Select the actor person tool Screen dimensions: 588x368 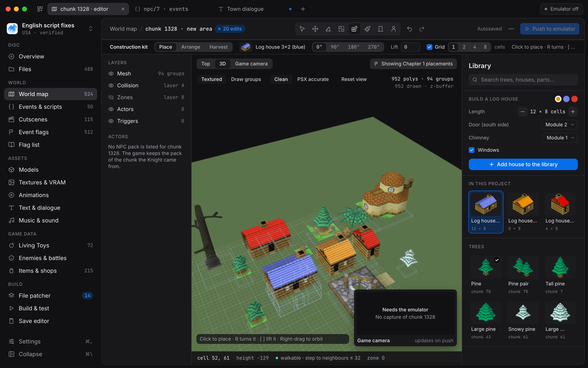394,29
